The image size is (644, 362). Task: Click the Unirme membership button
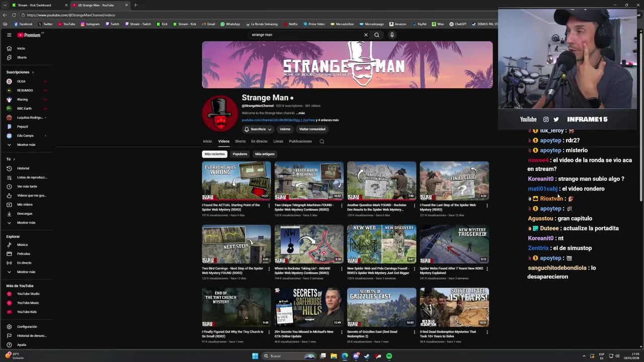[x=285, y=129]
